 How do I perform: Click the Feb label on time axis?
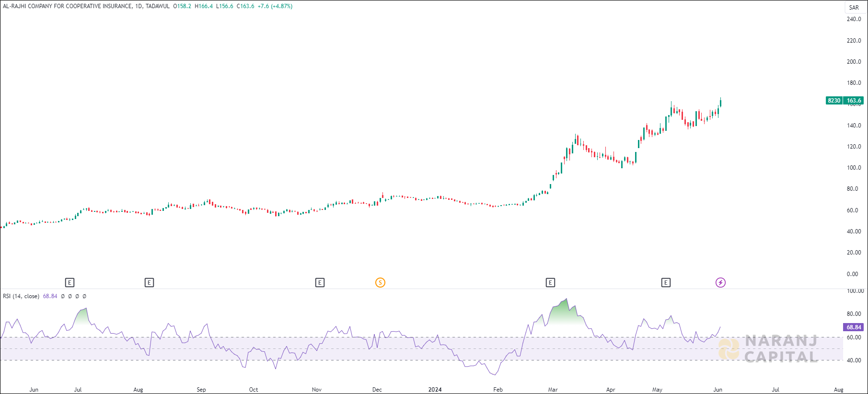click(498, 390)
